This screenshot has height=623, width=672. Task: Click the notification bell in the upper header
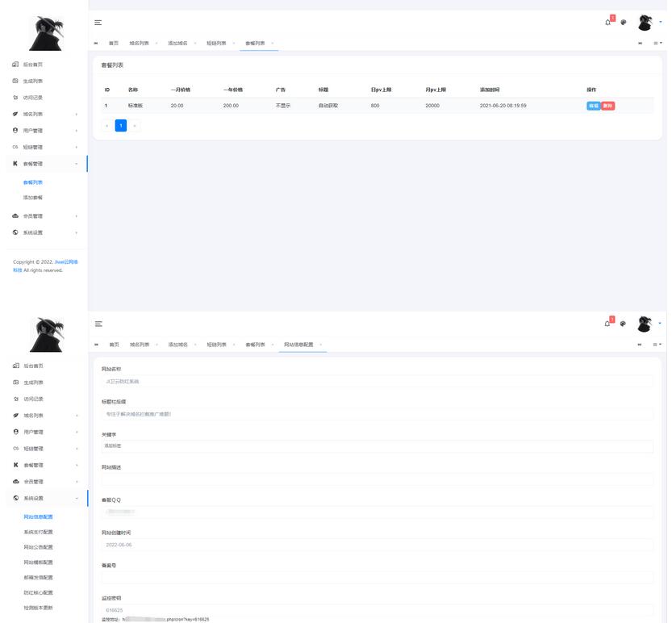(607, 23)
